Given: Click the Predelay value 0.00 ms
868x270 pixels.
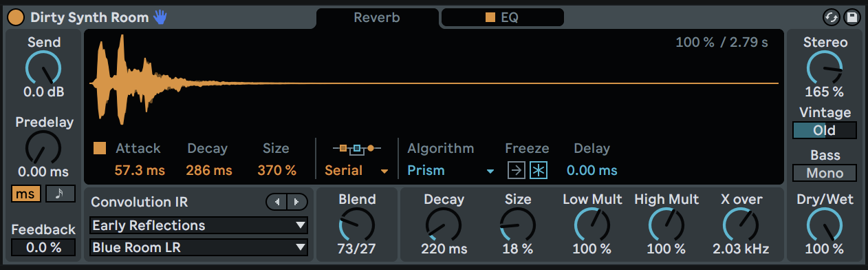Looking at the screenshot, I should pyautogui.click(x=43, y=172).
